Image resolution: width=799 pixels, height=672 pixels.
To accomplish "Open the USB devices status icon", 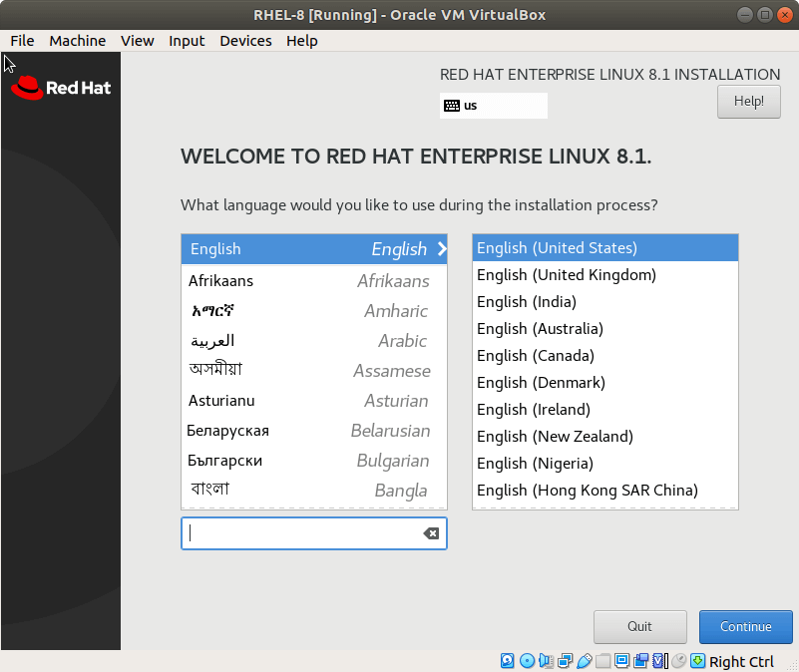I will (x=585, y=660).
